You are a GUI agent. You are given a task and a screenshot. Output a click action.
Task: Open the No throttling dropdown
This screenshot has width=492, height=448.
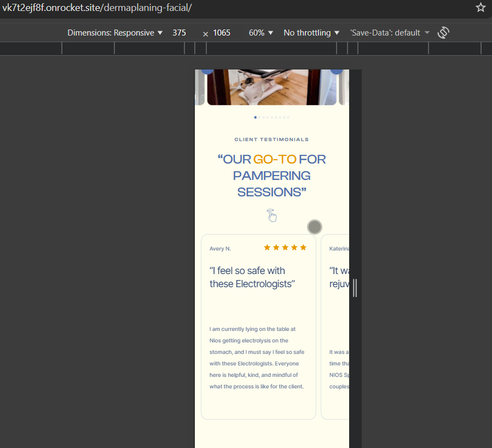311,33
